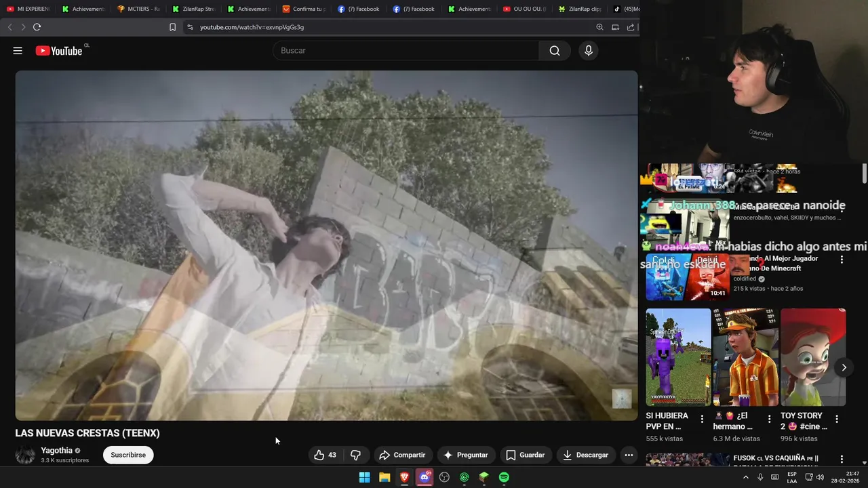Show next shorts with the arrow

(x=844, y=367)
